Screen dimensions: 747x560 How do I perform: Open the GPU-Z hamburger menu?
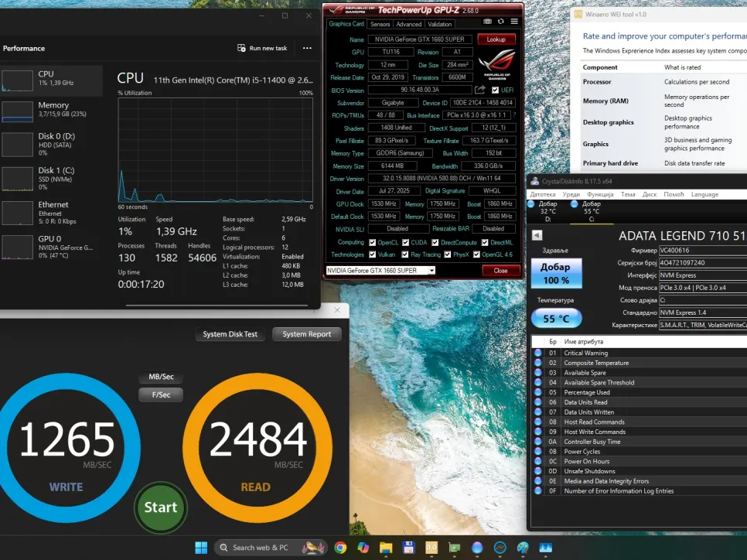coord(513,22)
